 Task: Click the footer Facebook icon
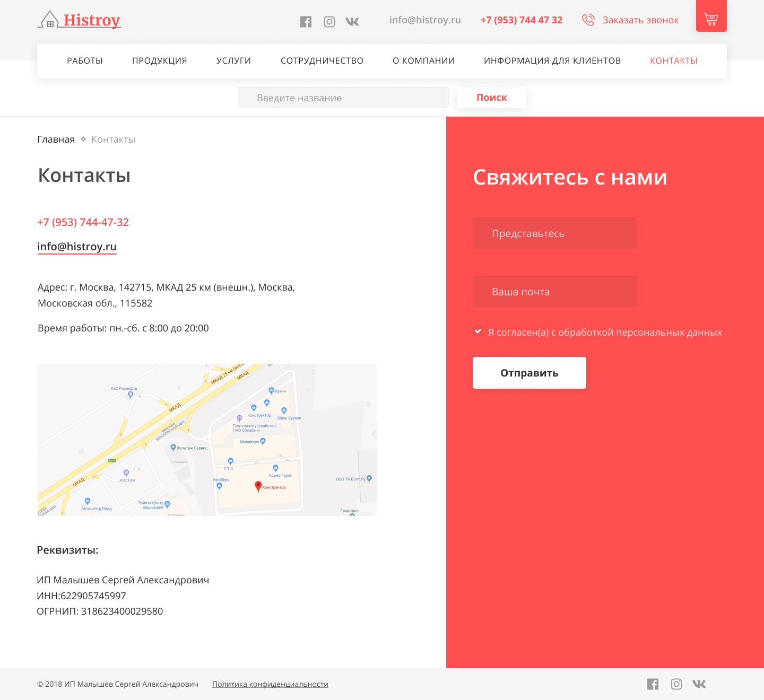click(653, 684)
